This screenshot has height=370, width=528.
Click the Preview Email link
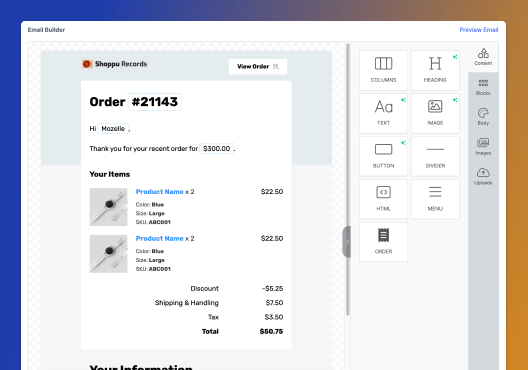tap(478, 30)
